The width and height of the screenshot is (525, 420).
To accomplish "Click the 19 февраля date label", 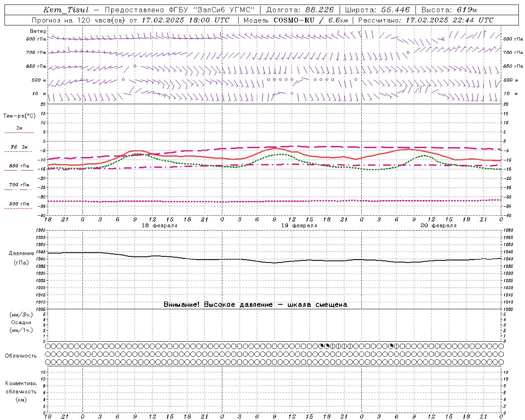I will pos(299,226).
